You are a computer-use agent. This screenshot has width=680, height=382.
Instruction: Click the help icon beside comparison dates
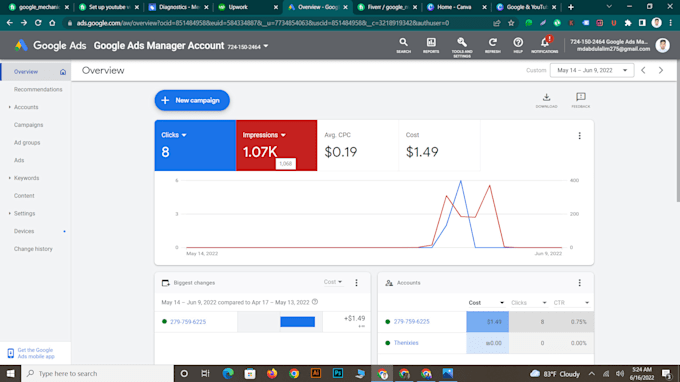(x=315, y=302)
